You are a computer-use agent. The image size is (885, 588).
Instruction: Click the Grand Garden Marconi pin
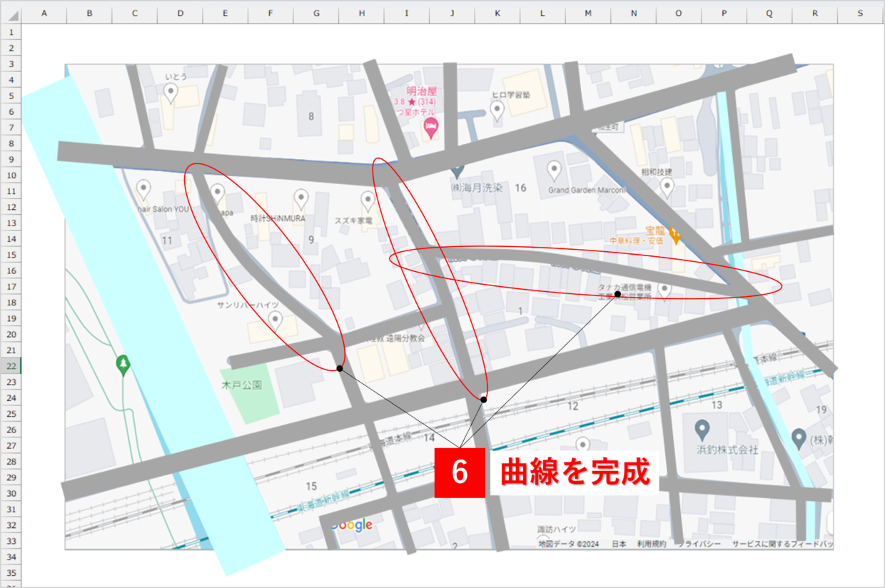pyautogui.click(x=554, y=171)
